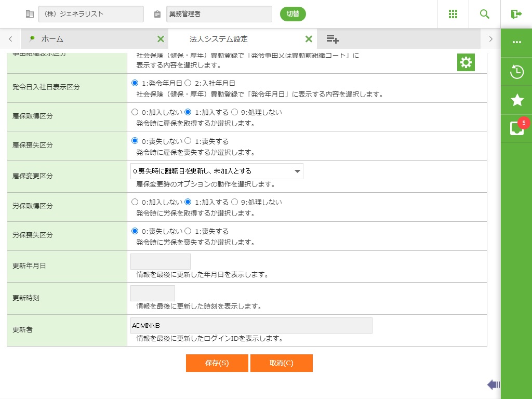Click the search magnifier icon
Screen dimensions: 532x399
(484, 14)
